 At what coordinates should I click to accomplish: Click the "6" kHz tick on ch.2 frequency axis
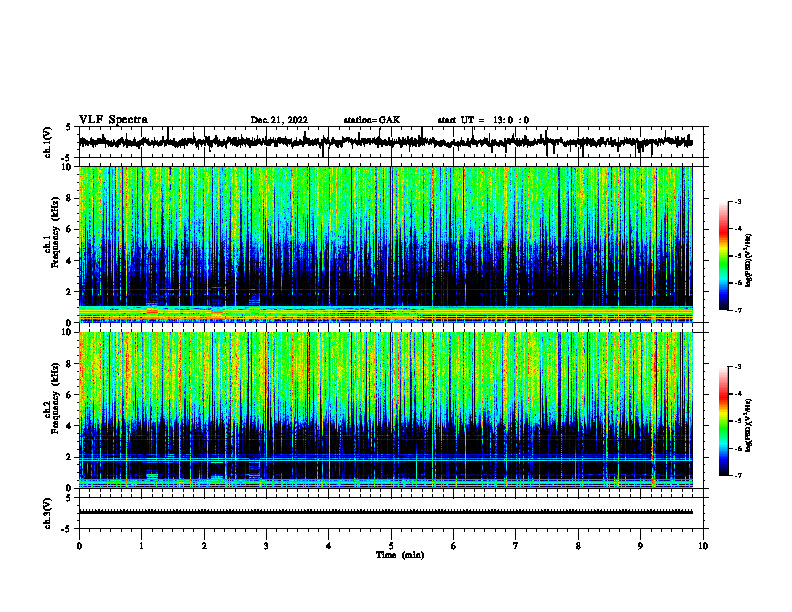[69, 395]
